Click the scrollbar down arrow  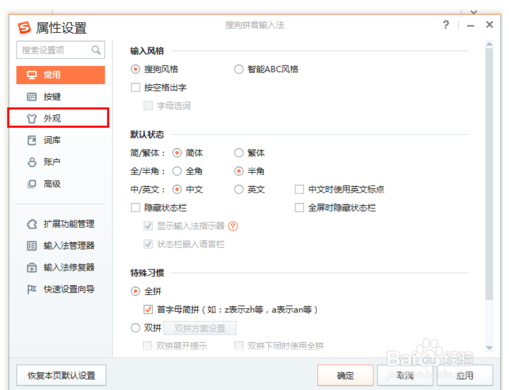(489, 348)
